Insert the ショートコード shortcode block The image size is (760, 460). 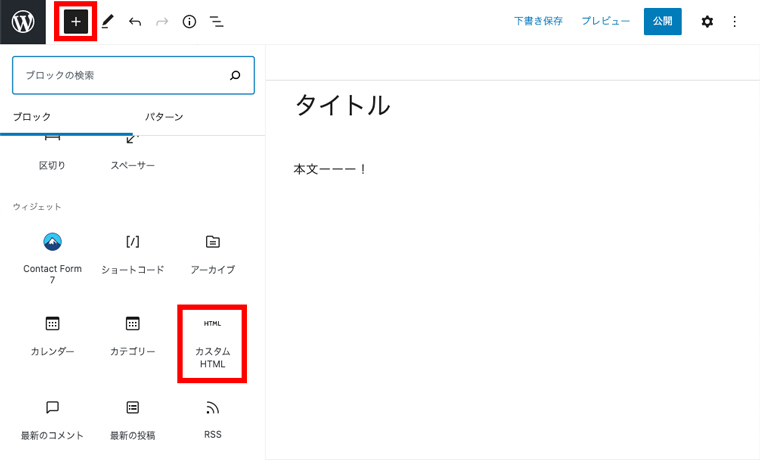(133, 255)
